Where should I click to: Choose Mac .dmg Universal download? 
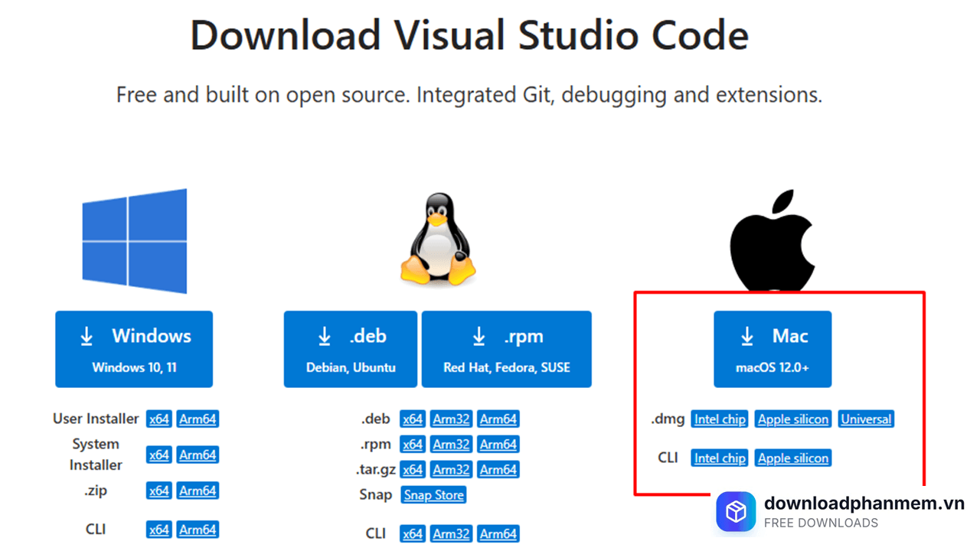pyautogui.click(x=866, y=419)
